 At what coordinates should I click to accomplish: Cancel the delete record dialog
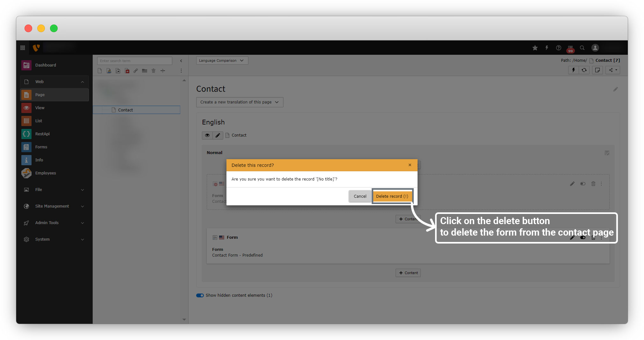click(x=360, y=196)
